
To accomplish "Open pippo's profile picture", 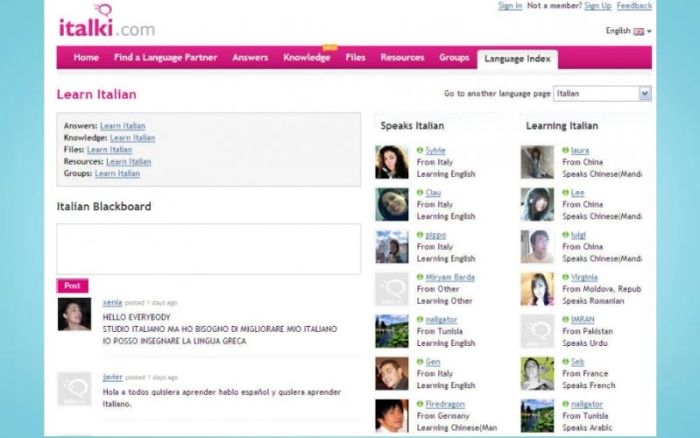I will (392, 246).
